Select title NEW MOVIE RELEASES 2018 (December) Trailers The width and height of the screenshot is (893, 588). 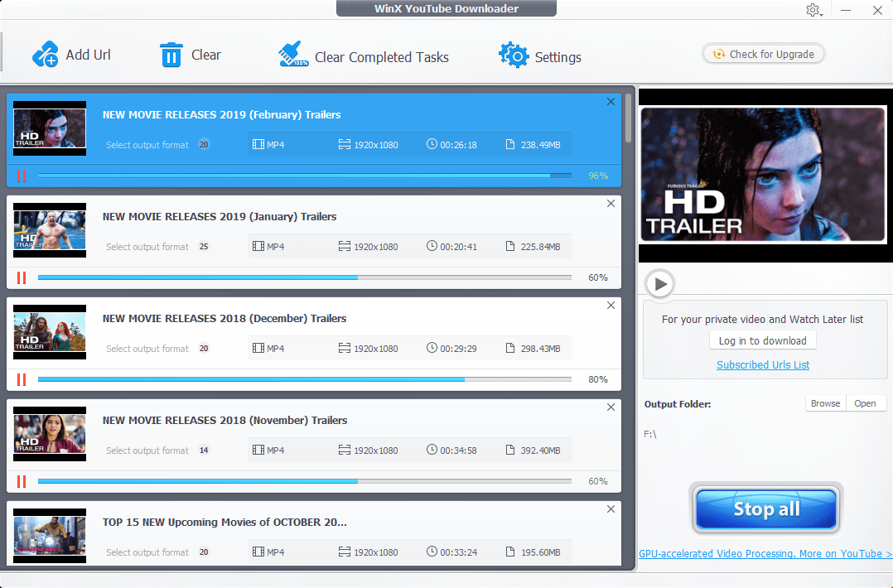pos(224,318)
